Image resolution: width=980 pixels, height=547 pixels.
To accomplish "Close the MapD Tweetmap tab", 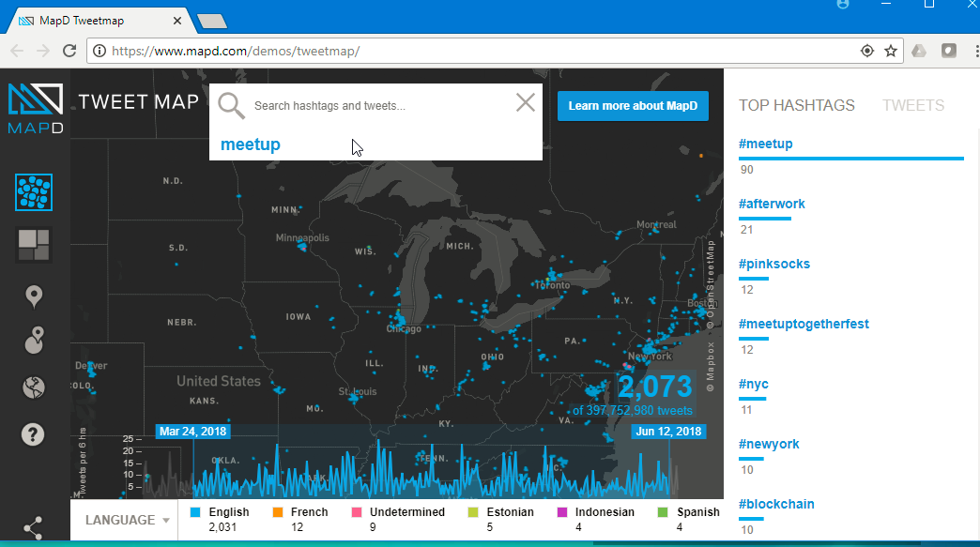I will tap(176, 21).
